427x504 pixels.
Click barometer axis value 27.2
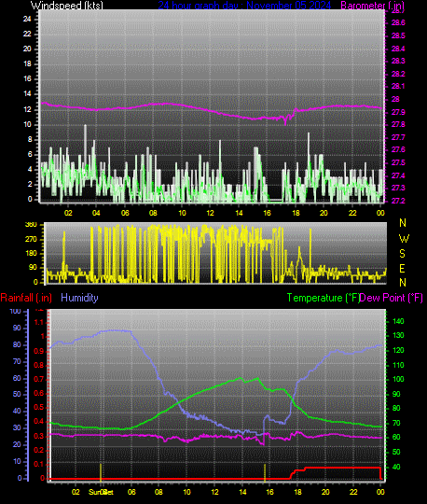[x=398, y=201]
